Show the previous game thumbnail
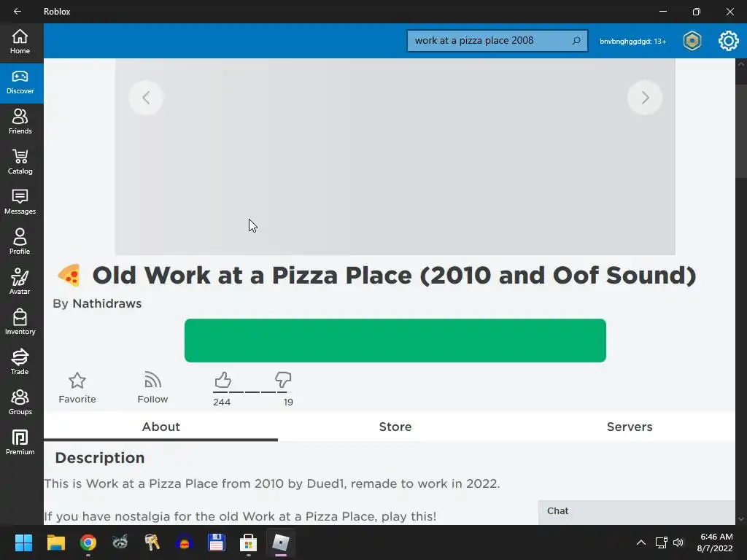 [x=146, y=98]
